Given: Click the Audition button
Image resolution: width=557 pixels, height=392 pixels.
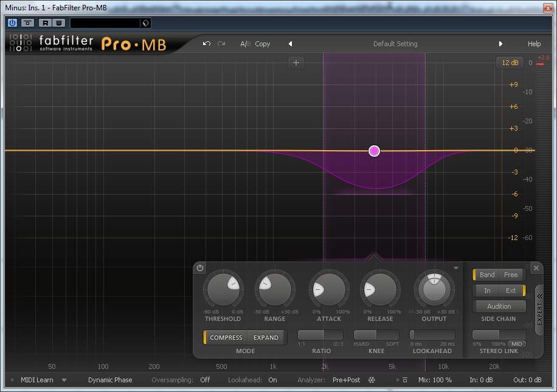Looking at the screenshot, I should 499,306.
